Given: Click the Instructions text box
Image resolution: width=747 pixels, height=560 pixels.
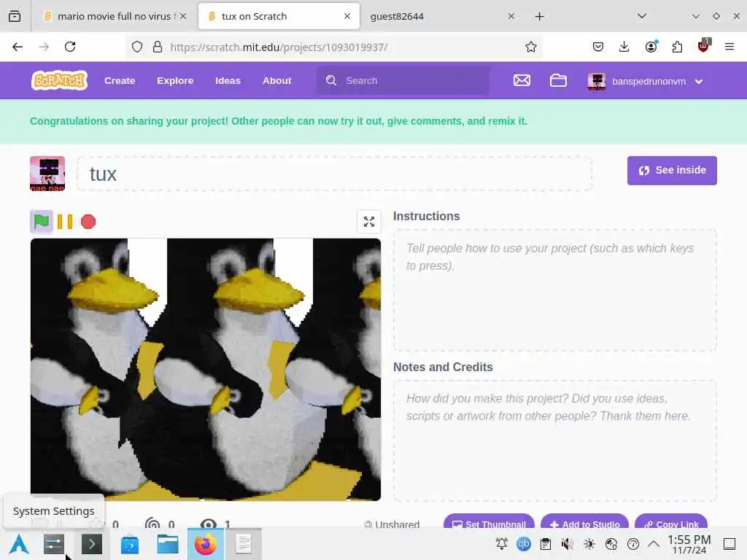Looking at the screenshot, I should (554, 290).
